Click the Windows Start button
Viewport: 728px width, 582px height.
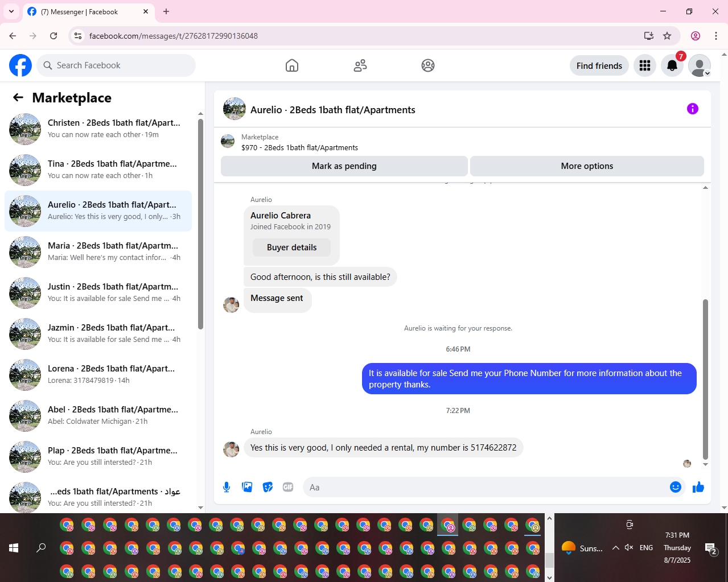point(14,548)
